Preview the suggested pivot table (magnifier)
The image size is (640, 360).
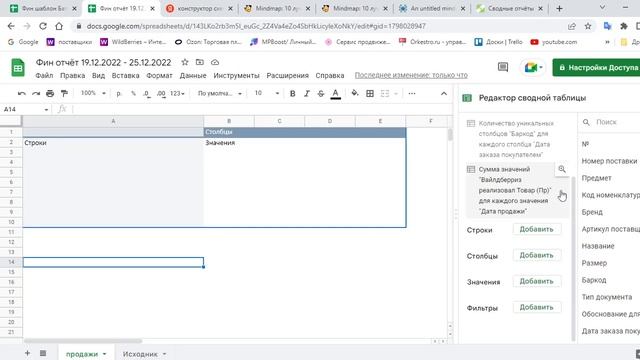click(x=562, y=169)
